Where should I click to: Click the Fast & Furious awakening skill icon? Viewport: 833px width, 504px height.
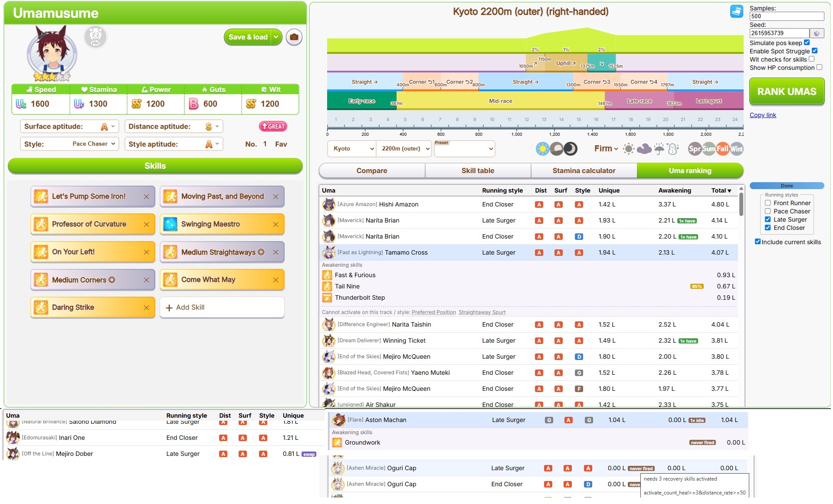[327, 275]
